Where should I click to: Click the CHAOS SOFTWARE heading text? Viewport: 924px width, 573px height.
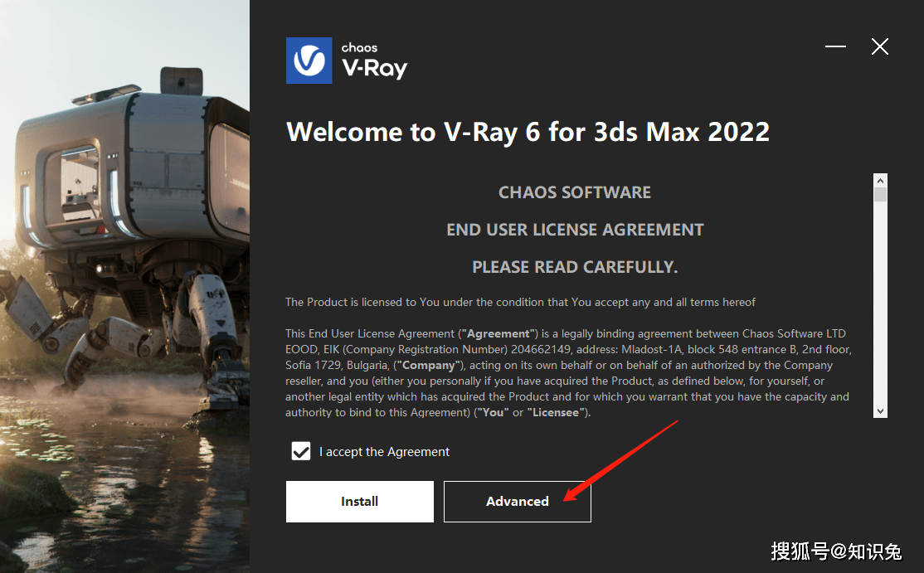point(575,192)
